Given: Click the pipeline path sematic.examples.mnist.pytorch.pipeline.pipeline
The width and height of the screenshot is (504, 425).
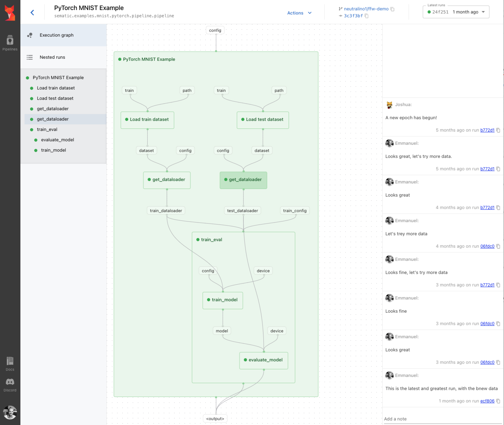Looking at the screenshot, I should pos(114,16).
